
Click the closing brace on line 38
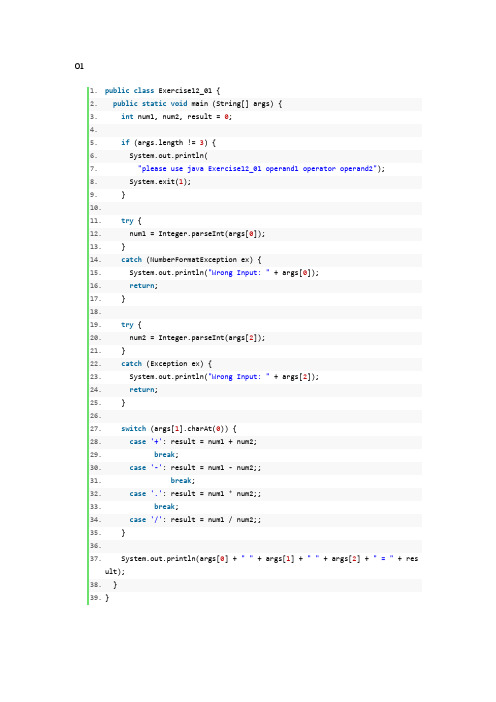115,584
